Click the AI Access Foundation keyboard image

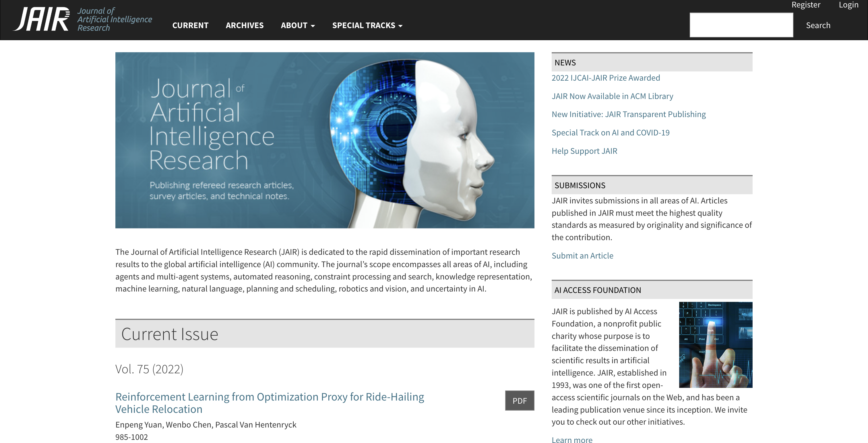click(716, 345)
